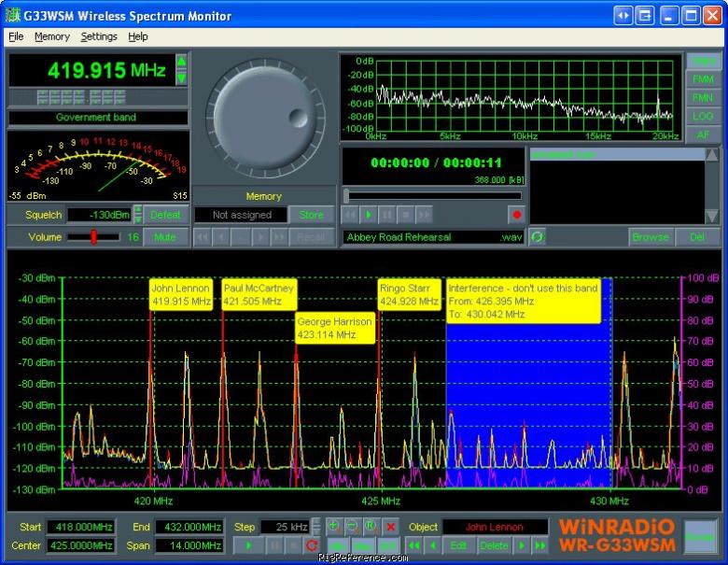Open the Help menu
This screenshot has width=728, height=565.
pyautogui.click(x=138, y=36)
